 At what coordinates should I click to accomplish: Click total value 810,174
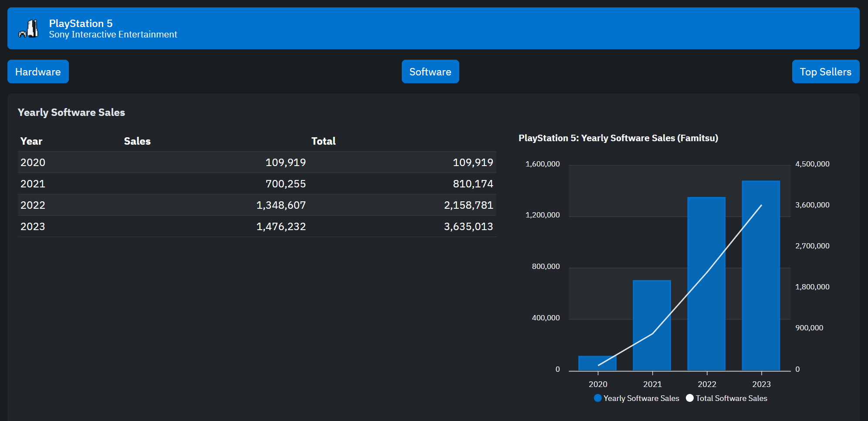[x=473, y=184]
